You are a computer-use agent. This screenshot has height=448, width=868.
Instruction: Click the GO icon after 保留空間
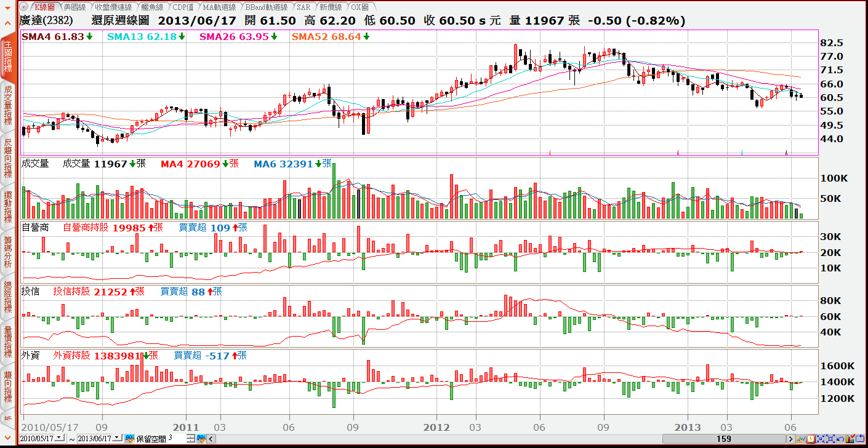(x=201, y=438)
